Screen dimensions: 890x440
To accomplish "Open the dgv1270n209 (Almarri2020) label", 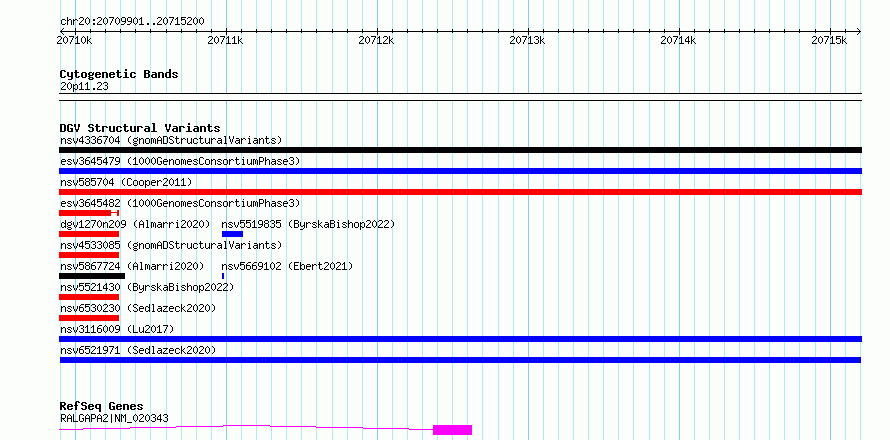I will (135, 224).
